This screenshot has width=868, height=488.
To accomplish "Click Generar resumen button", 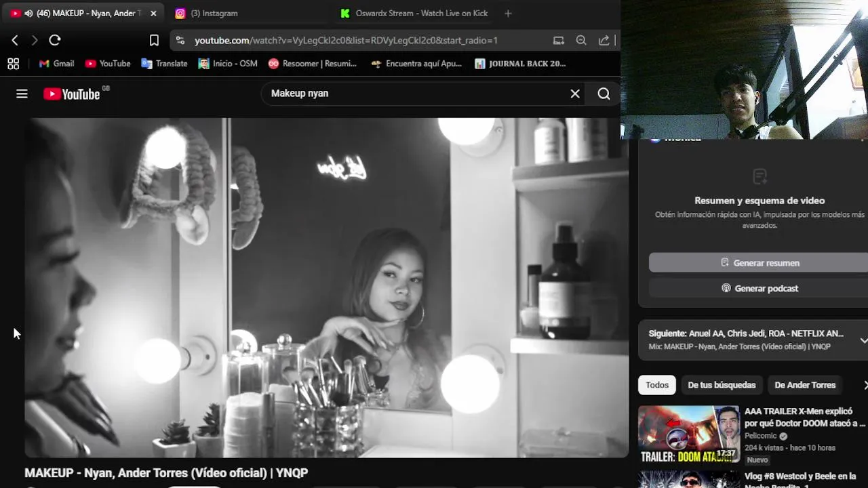I will (x=758, y=263).
